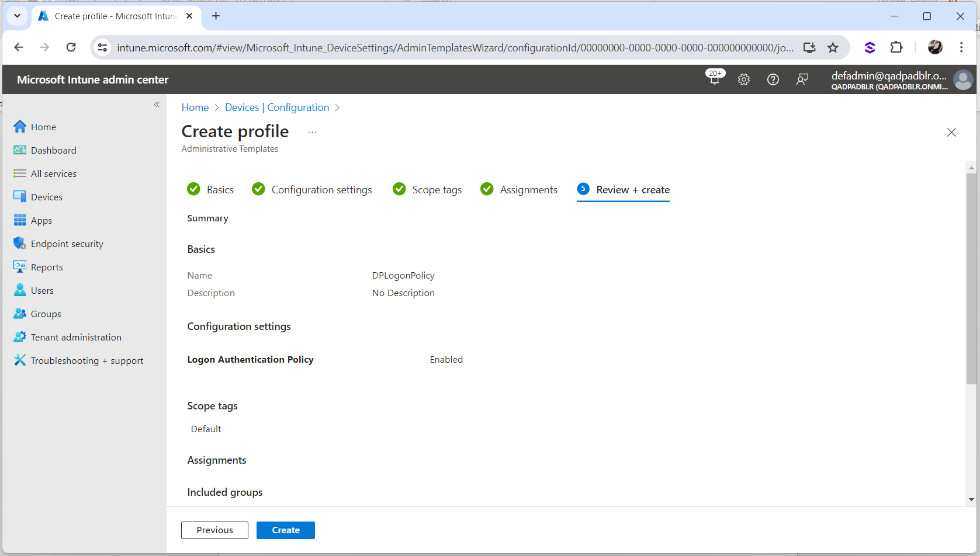The width and height of the screenshot is (980, 556).
Task: Switch to the Basics step
Action: point(210,190)
